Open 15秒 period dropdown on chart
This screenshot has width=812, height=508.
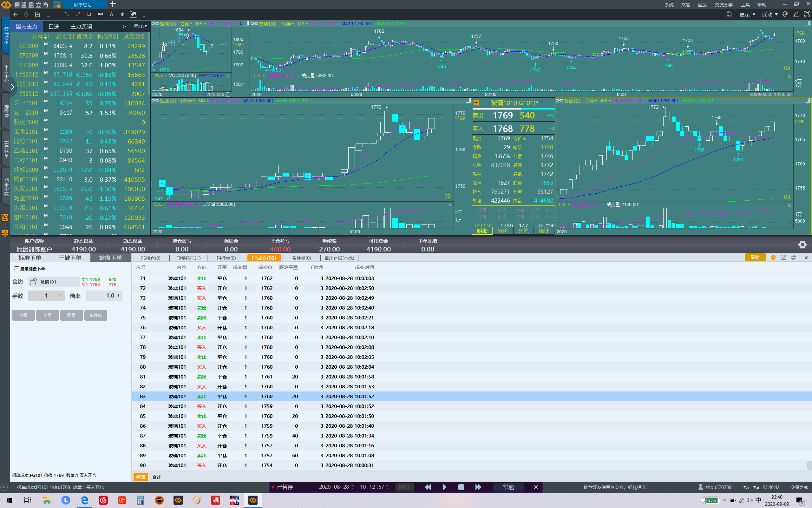(x=591, y=101)
